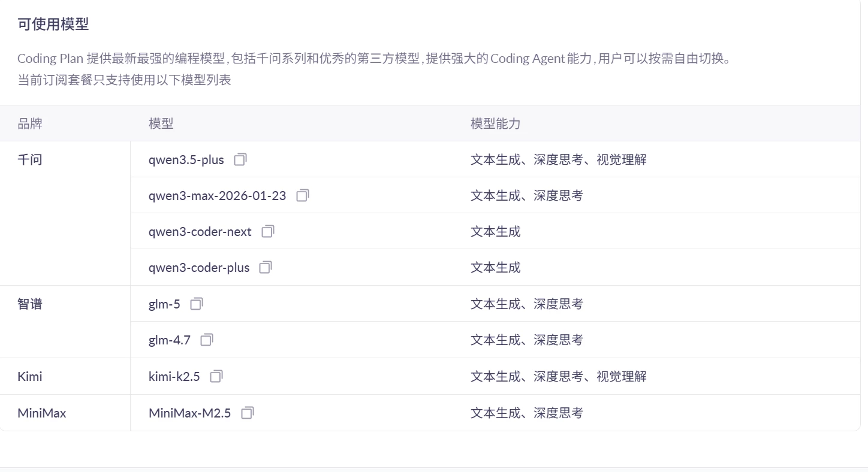Click the 模型 column header
This screenshot has height=472, width=868.
pyautogui.click(x=161, y=123)
